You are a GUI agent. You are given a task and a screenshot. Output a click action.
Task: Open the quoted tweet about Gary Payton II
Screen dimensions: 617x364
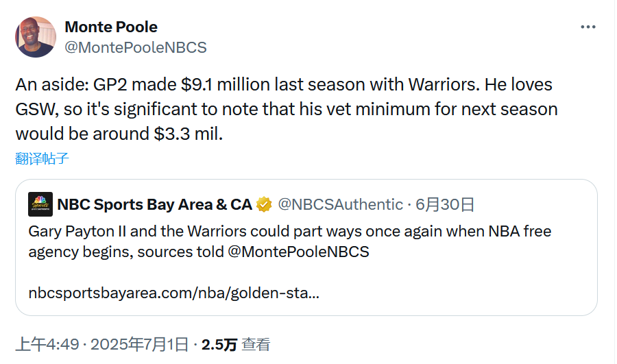[x=306, y=247]
